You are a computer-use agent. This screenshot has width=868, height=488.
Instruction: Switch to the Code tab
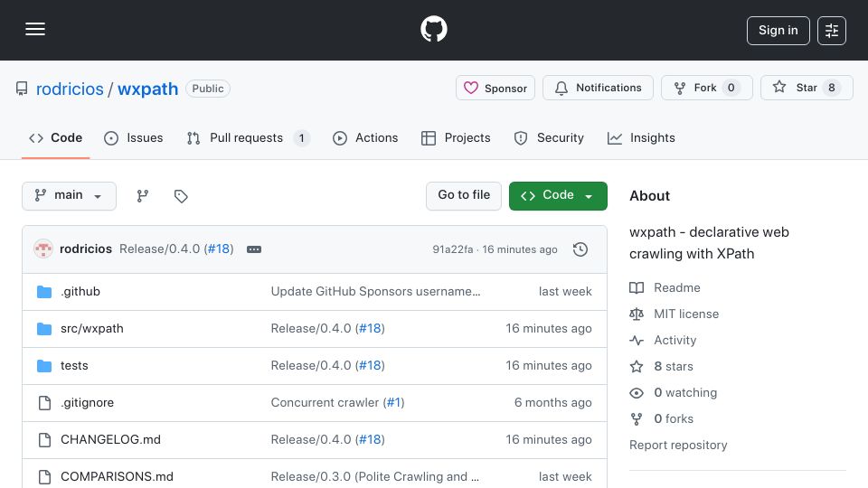tap(55, 137)
